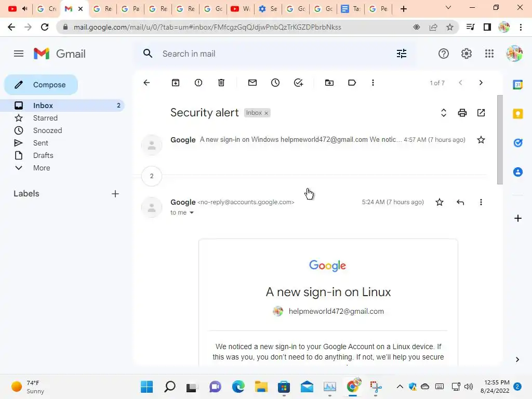Viewport: 532px width, 399px height.
Task: Snooze the conversation with clock icon
Action: coord(275,83)
